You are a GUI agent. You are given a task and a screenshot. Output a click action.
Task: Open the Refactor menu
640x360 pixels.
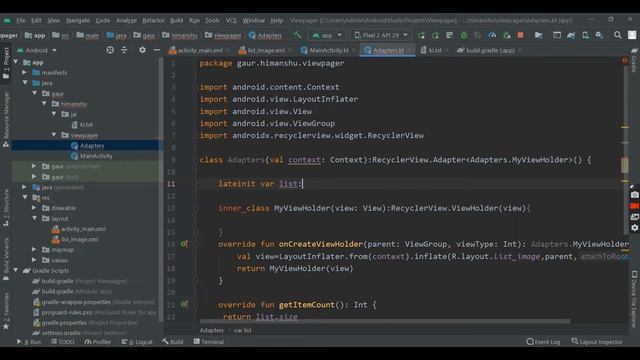[x=153, y=20]
